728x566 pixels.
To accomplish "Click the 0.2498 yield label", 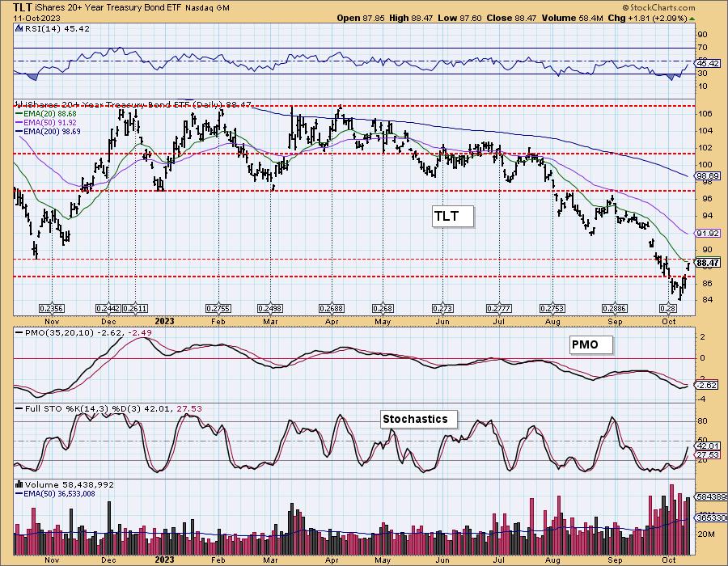I will click(270, 309).
